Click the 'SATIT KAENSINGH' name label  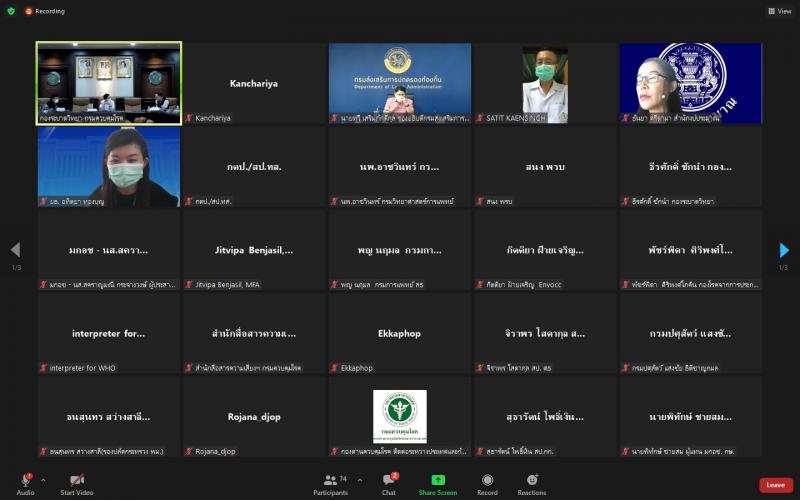pyautogui.click(x=516, y=118)
